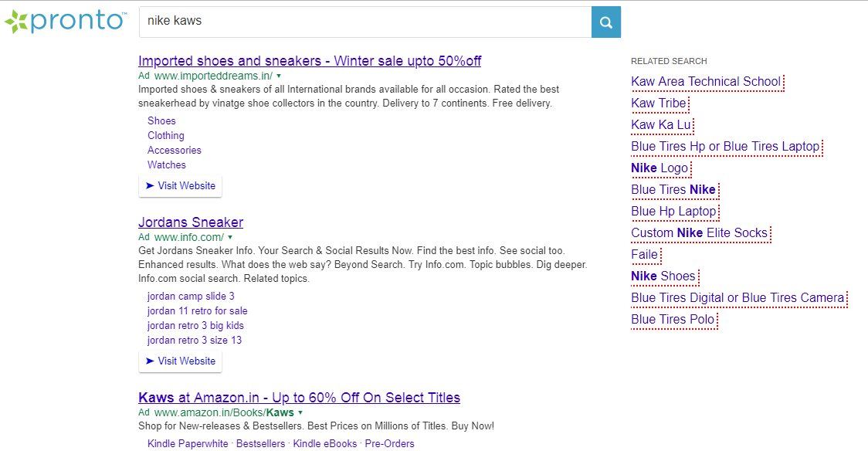Open related search 'Kaw Area Technical School'
Image resolution: width=868 pixels, height=451 pixels.
[x=705, y=81]
